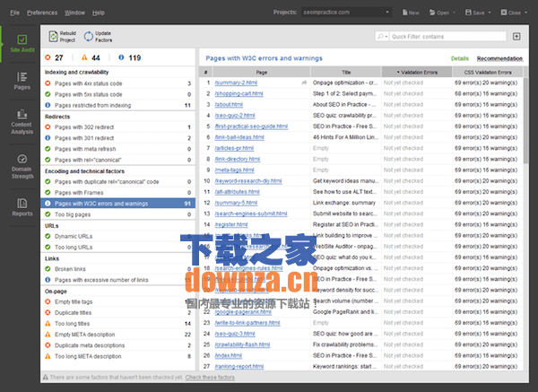
Task: Expand the Save button dropdown arrow
Action: 490,13
